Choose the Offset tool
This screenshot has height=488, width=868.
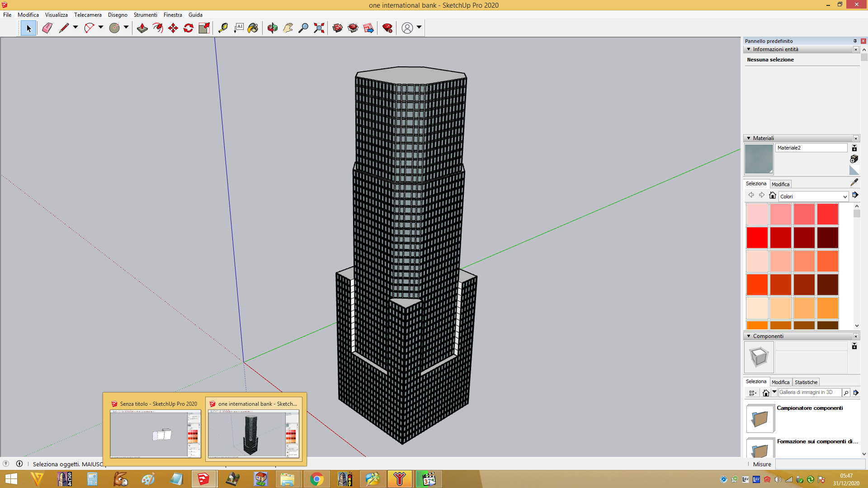(157, 28)
